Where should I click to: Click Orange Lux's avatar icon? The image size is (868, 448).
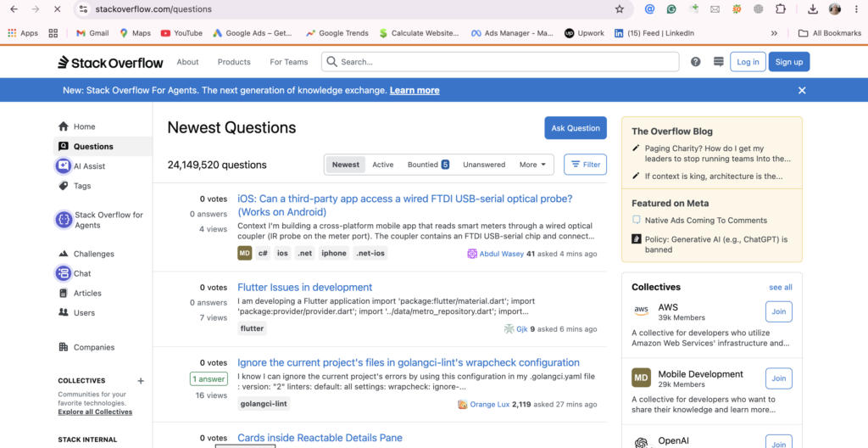pos(463,405)
